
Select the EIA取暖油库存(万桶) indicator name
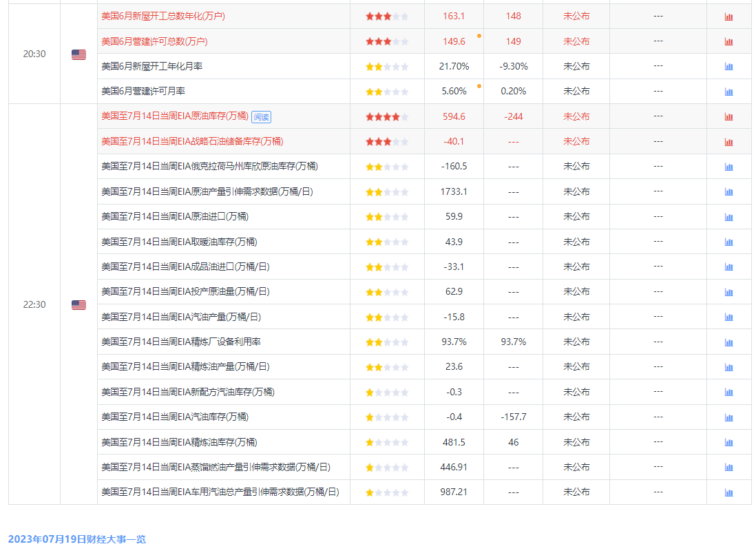click(x=179, y=242)
